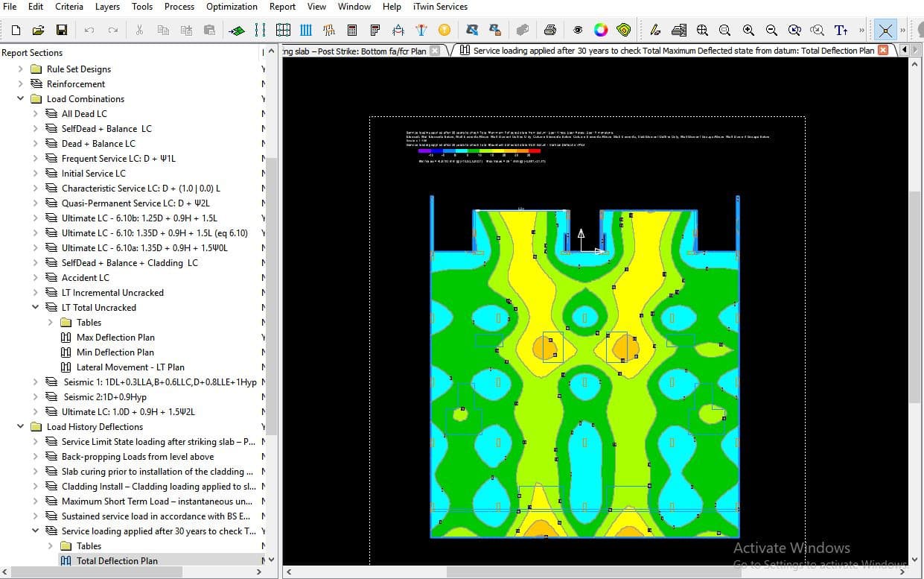924x579 pixels.
Task: Select Min Deflection Plan
Action: [115, 352]
